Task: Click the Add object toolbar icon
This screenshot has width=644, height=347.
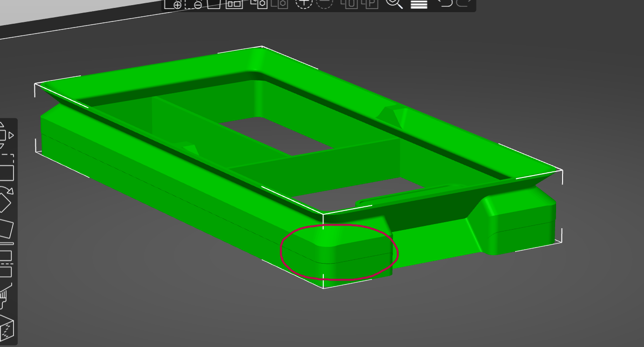Action: [173, 4]
